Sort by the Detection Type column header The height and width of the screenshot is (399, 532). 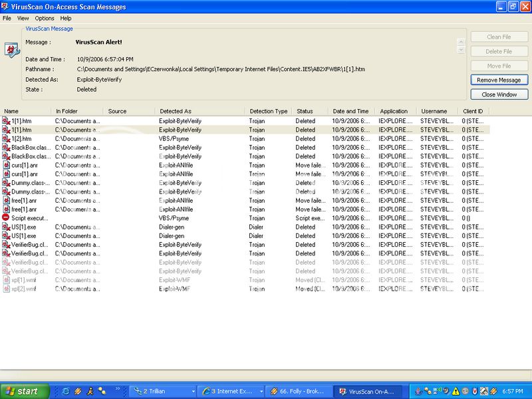pos(269,111)
